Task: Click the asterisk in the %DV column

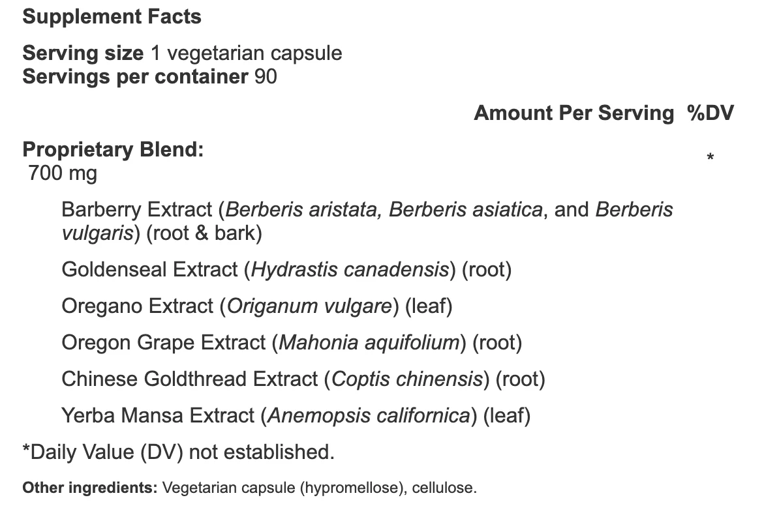Action: point(710,158)
